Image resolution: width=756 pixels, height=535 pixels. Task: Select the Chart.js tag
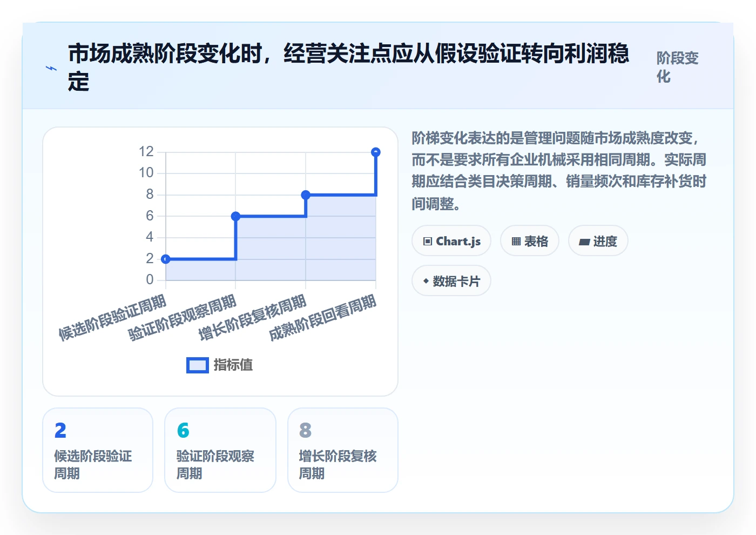tap(451, 241)
